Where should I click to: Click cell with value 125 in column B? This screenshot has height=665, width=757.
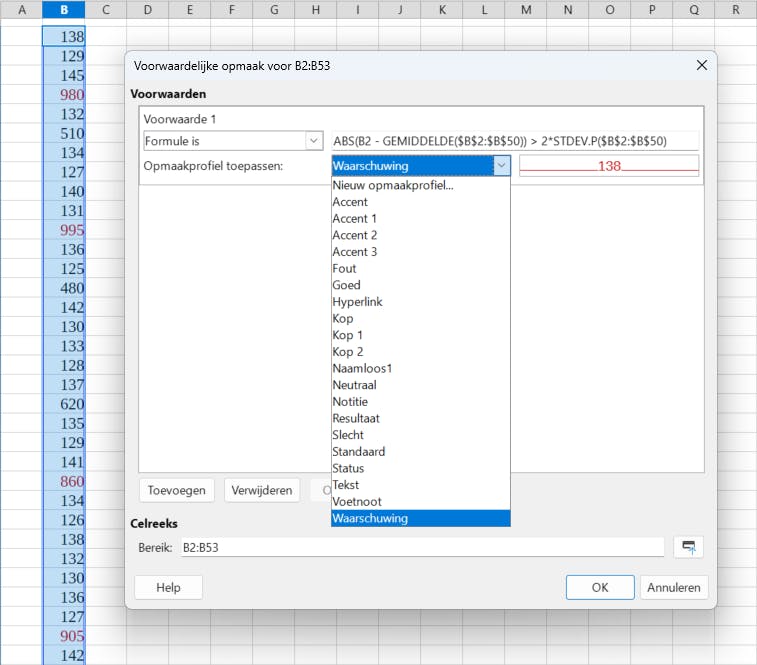[64, 269]
